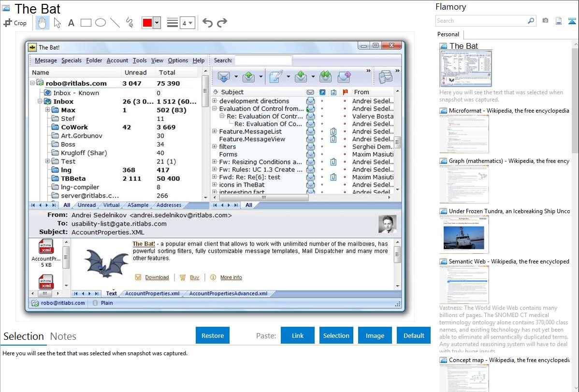Viewport: 579px width, 392px height.
Task: Open the Semantic Web snapshot thumbnail
Action: pyautogui.click(x=464, y=284)
